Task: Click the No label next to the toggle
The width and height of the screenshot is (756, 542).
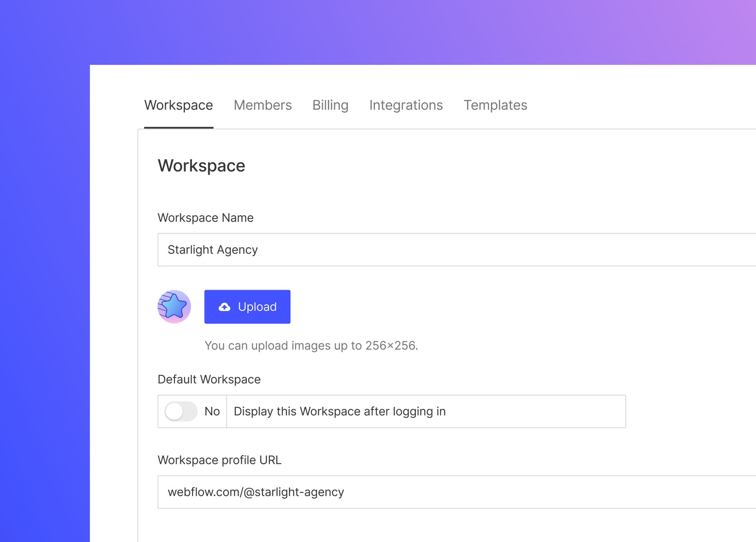Action: coord(212,411)
